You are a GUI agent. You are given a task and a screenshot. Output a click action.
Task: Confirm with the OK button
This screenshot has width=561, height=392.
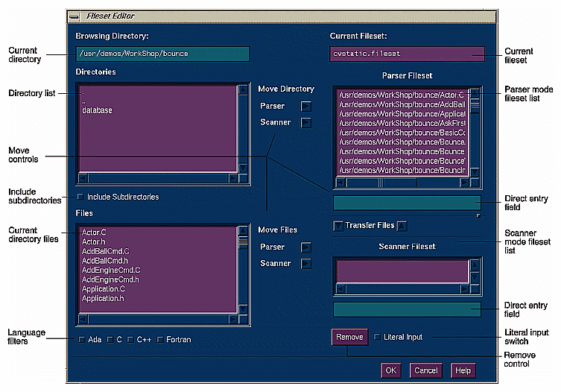(390, 370)
